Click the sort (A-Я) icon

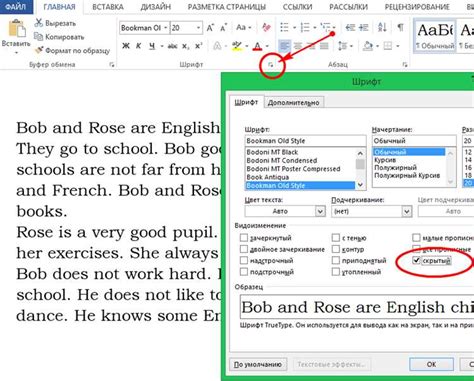(x=382, y=27)
